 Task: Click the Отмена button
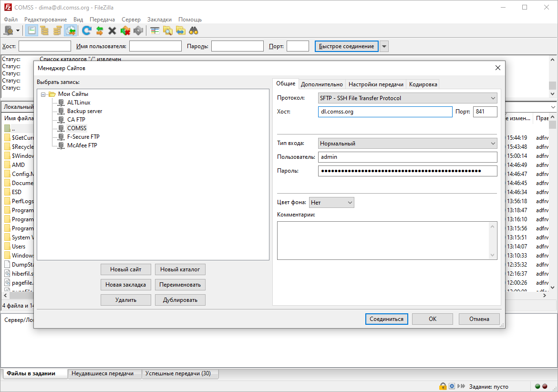[x=479, y=319]
